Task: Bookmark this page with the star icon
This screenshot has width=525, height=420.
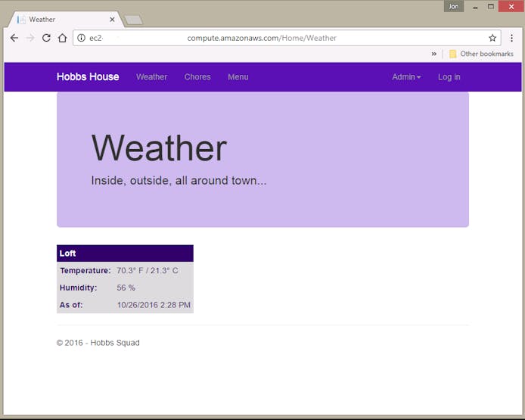Action: (x=492, y=38)
